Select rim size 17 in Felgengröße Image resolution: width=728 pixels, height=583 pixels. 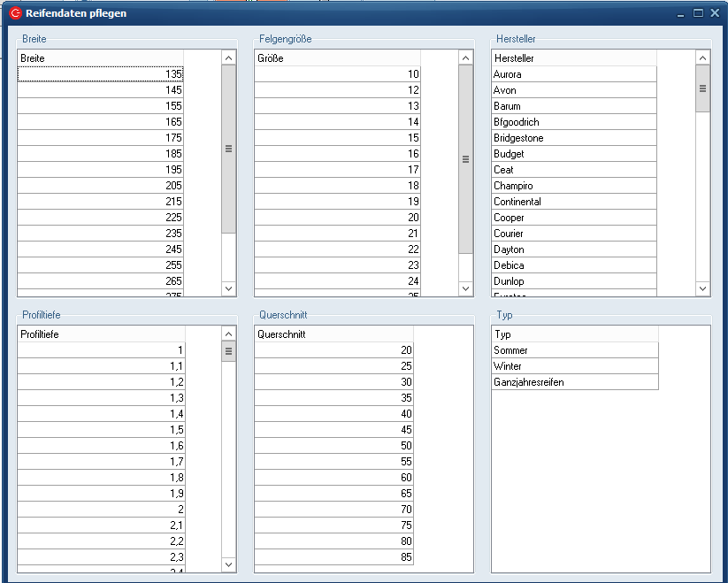point(337,170)
